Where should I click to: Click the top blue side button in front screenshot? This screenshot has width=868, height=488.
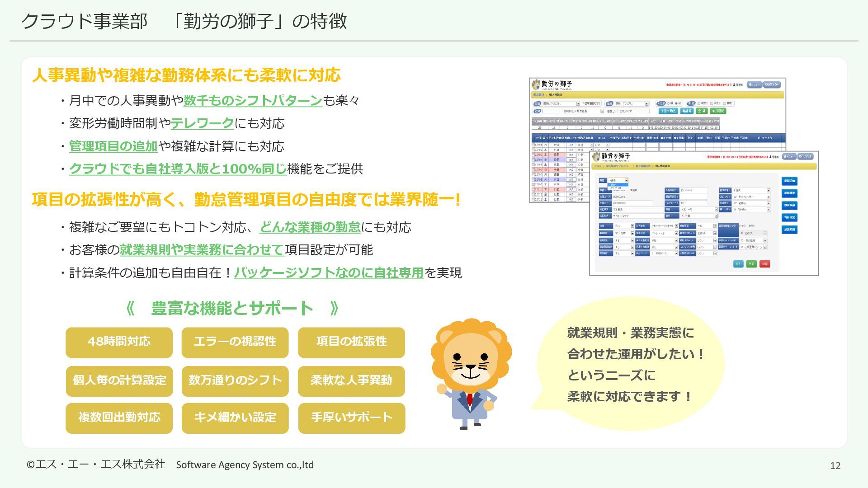coord(789,181)
